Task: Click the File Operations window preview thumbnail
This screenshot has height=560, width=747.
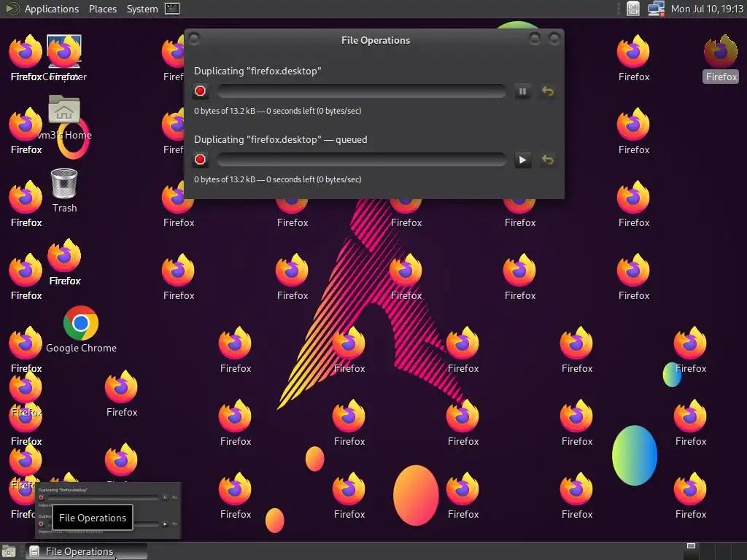Action: 108,510
